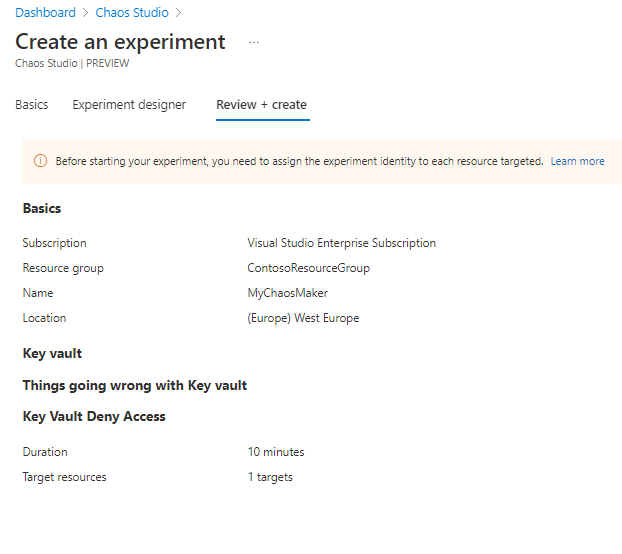Click the Dashboard breadcrumb link

pyautogui.click(x=45, y=13)
